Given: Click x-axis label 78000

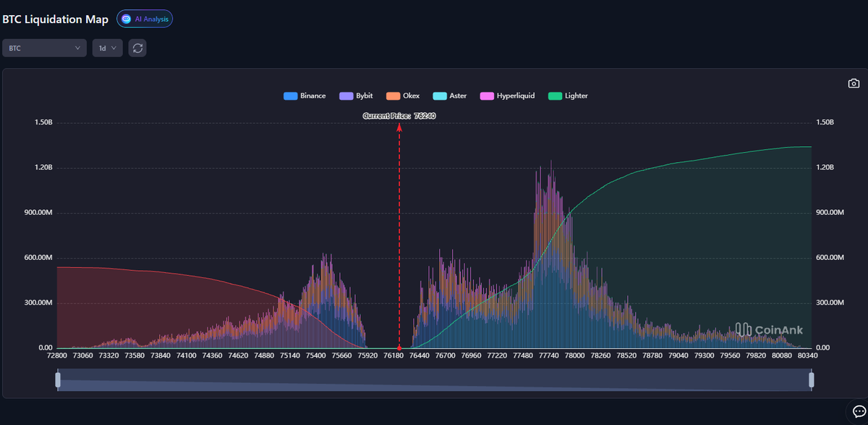Looking at the screenshot, I should [574, 355].
